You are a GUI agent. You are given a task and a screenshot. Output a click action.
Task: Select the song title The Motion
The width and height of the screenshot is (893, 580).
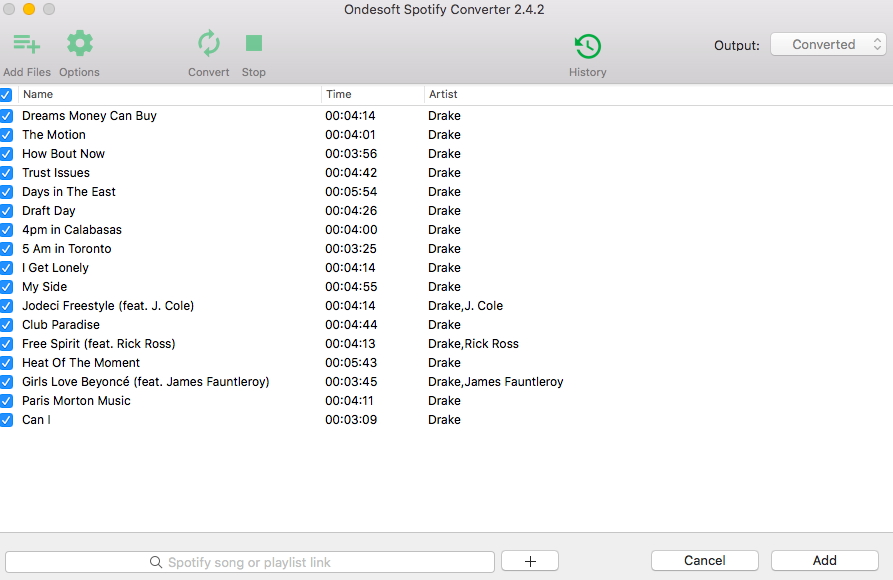54,134
